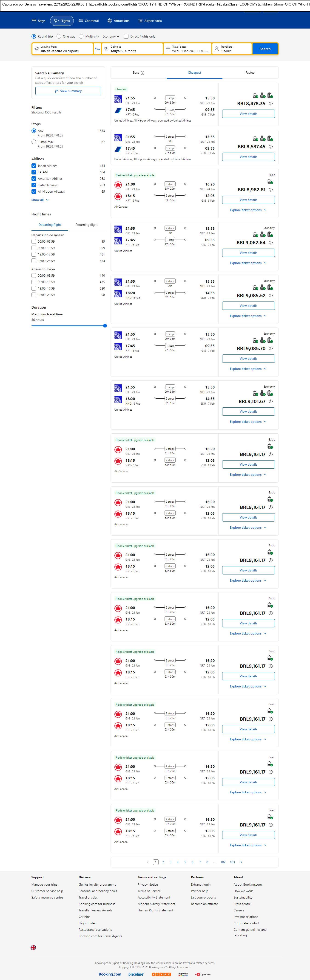
Task: Click the Going to Tokyo input field
Action: tap(132, 49)
